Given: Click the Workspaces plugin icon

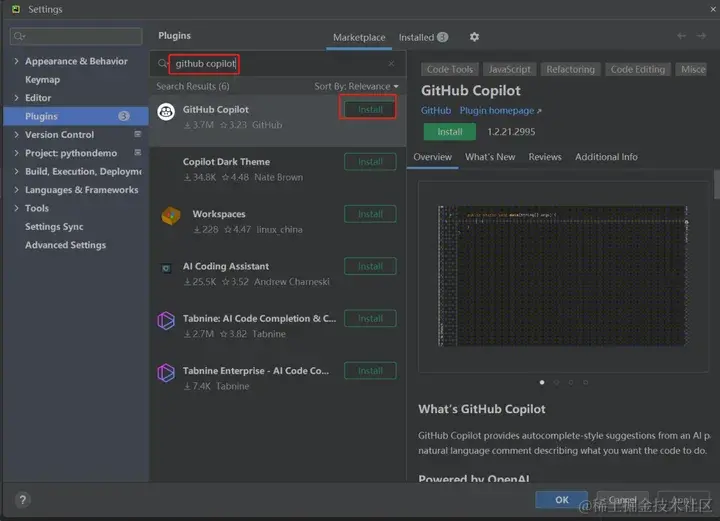Looking at the screenshot, I should click(x=171, y=216).
